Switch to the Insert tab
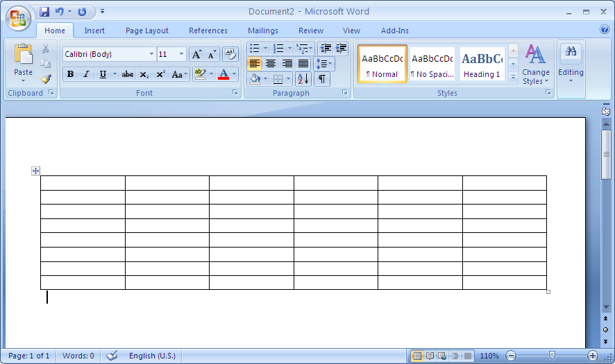 pos(94,31)
